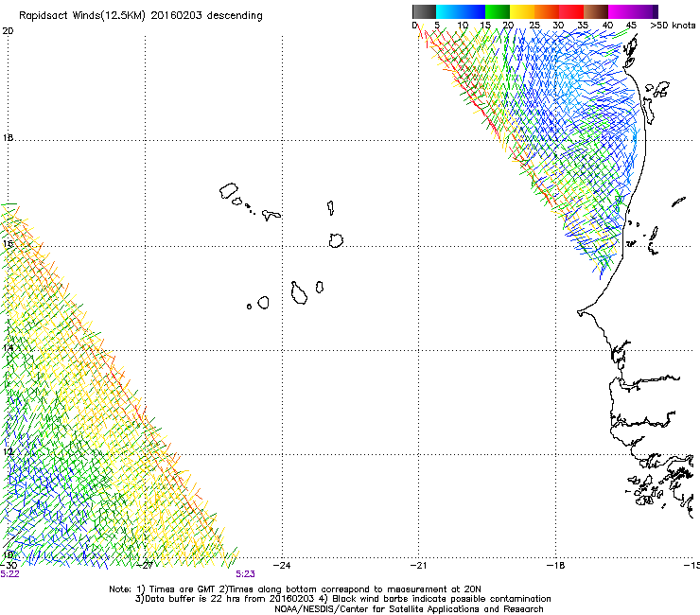This screenshot has height=615, width=700.
Task: Click the purple '5:22' swath time label
Action: tap(9, 574)
